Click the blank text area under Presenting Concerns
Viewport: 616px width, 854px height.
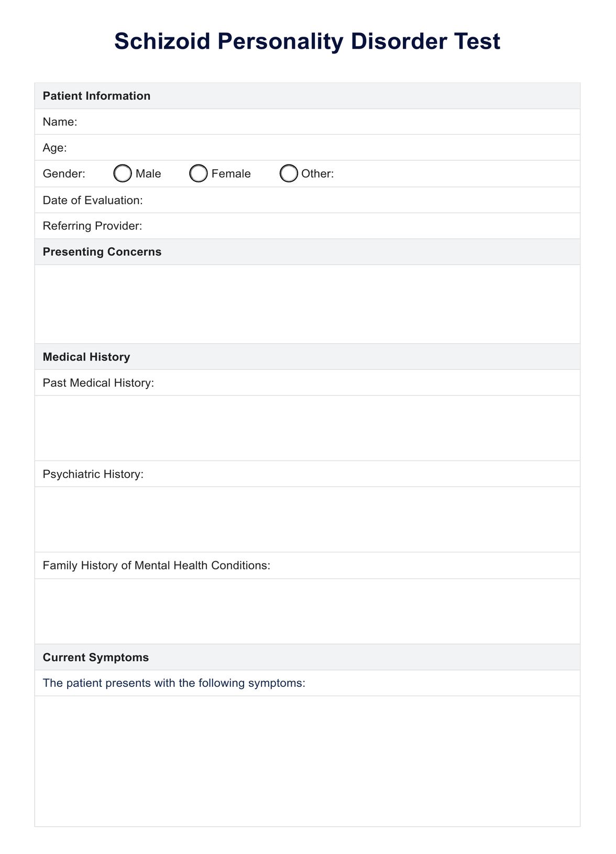(307, 304)
